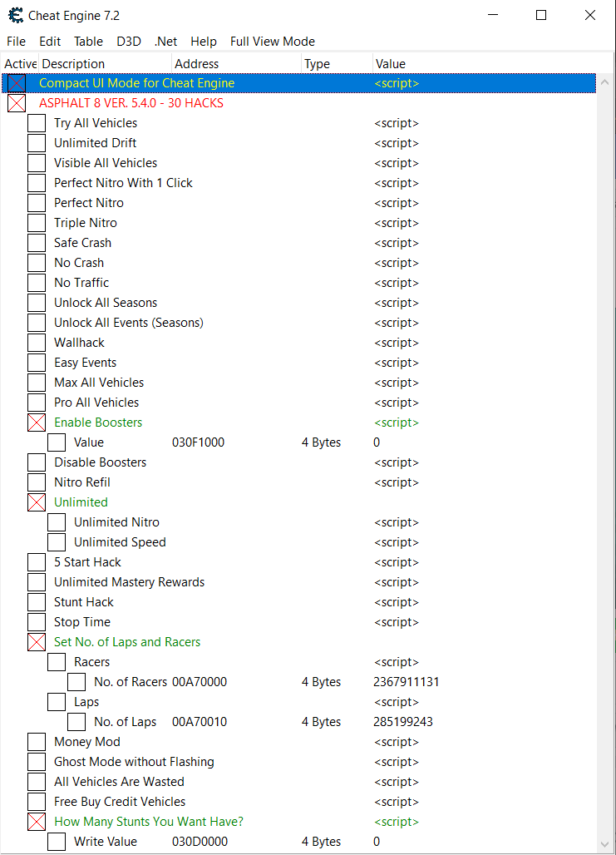Check the Disable Boosters box
The height and width of the screenshot is (855, 616).
pyautogui.click(x=37, y=462)
